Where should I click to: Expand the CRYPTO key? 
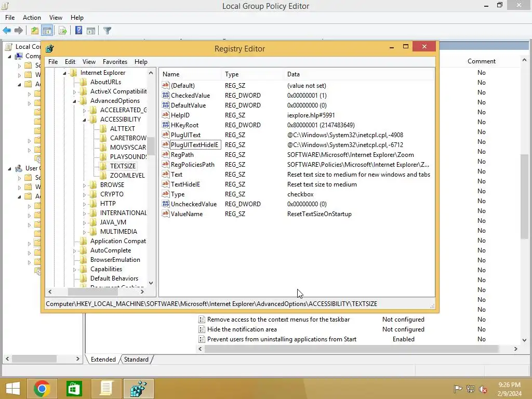tap(84, 195)
